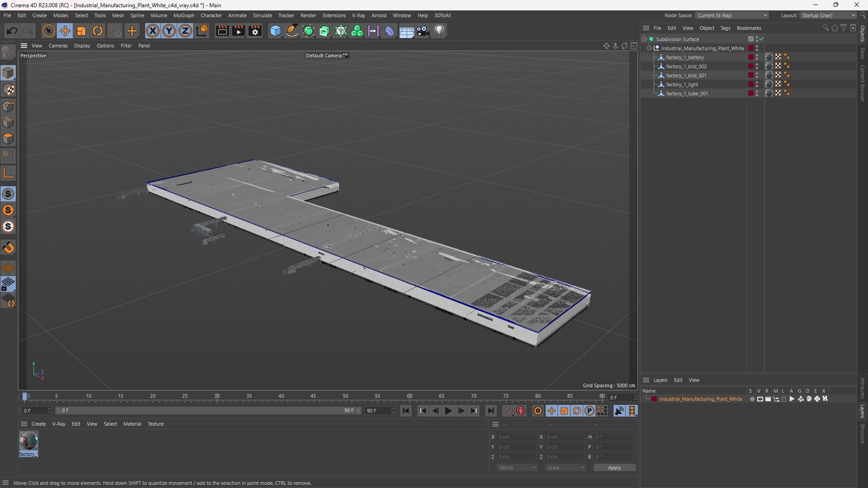This screenshot has height=488, width=868.
Task: Select the Move tool
Action: 65,31
